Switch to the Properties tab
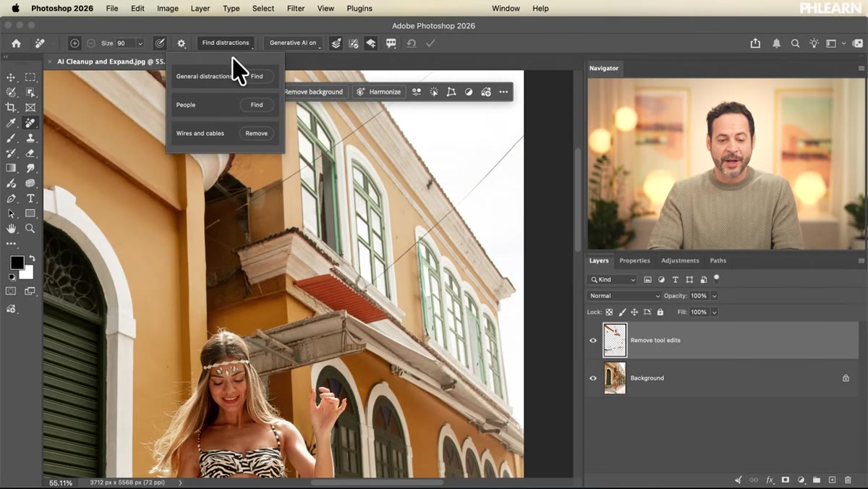Viewport: 868px width, 489px height. [x=634, y=260]
